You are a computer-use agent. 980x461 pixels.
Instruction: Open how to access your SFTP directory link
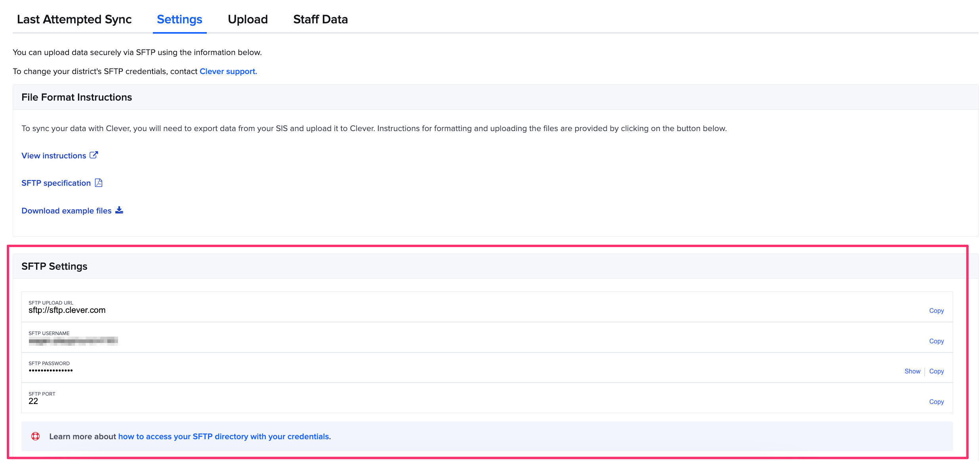tap(224, 436)
